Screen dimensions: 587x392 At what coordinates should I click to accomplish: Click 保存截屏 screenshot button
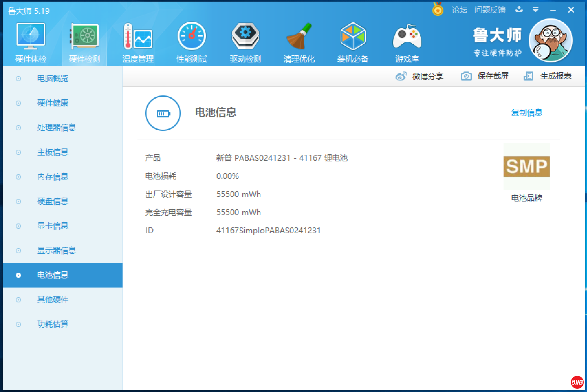point(485,76)
